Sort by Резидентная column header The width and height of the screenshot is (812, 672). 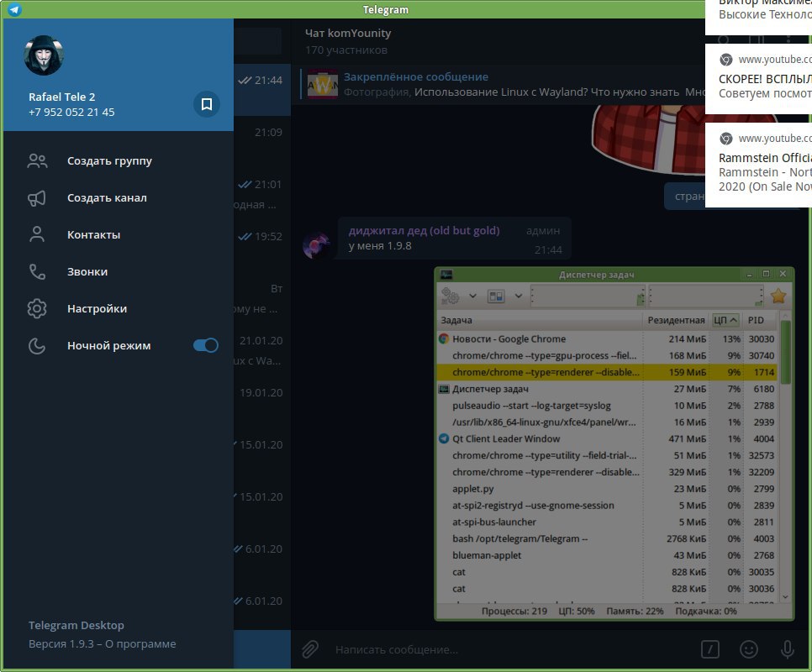pos(676,320)
